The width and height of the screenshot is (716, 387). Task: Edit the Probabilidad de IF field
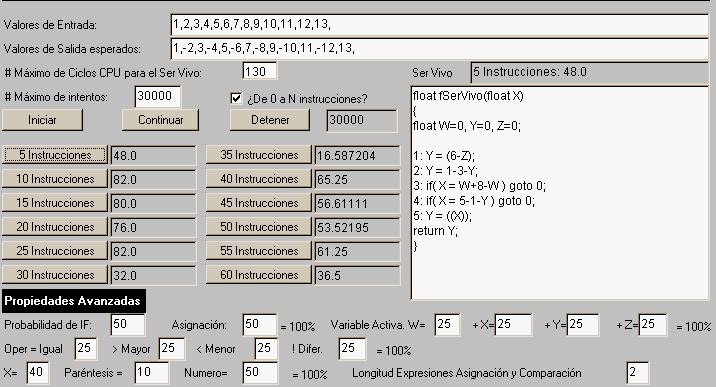(x=127, y=325)
